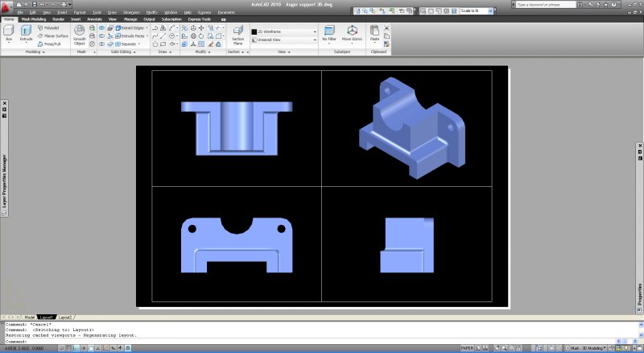Select the isometric 3D model viewport

click(x=407, y=128)
